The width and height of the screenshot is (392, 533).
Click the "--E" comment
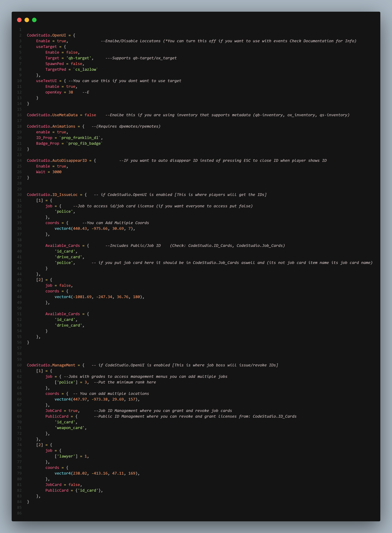[x=86, y=92]
